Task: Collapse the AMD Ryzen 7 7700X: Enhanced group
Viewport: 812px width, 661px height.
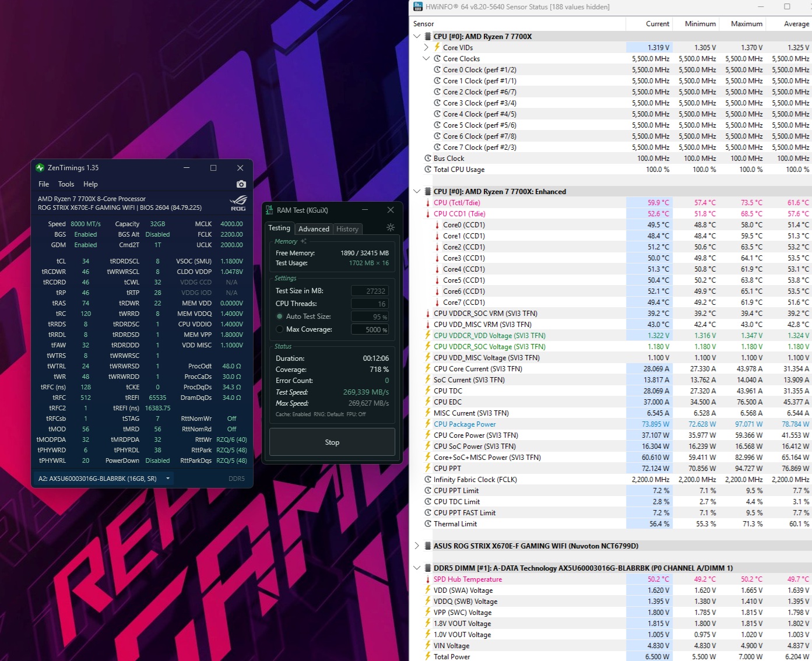Action: tap(417, 192)
